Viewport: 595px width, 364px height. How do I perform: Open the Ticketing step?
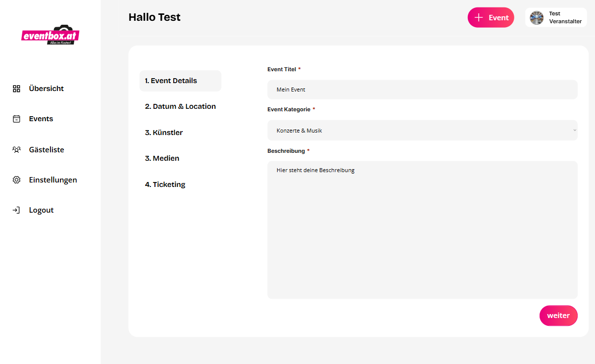[x=165, y=184]
